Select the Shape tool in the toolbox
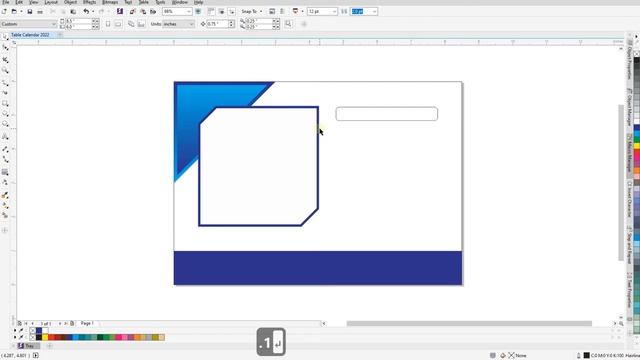Screen dimensions: 640x360 click(5, 48)
